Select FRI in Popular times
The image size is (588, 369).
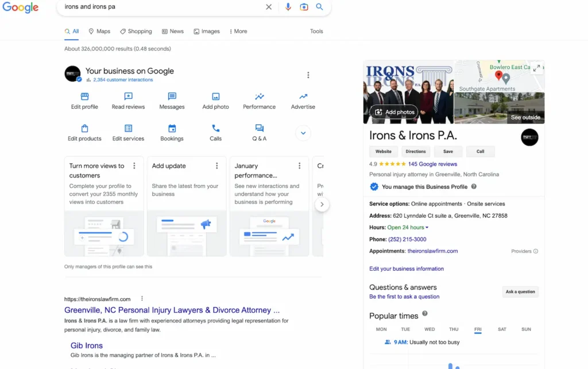tap(478, 329)
